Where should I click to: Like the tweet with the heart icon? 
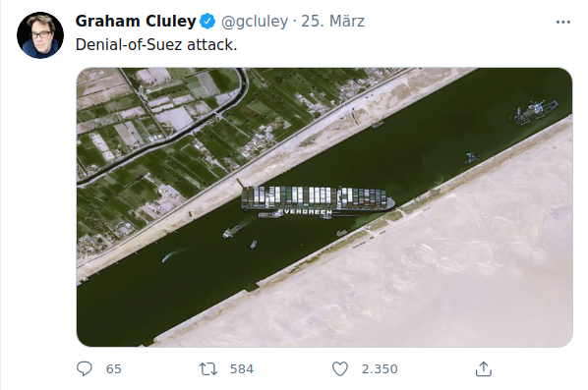coord(340,368)
